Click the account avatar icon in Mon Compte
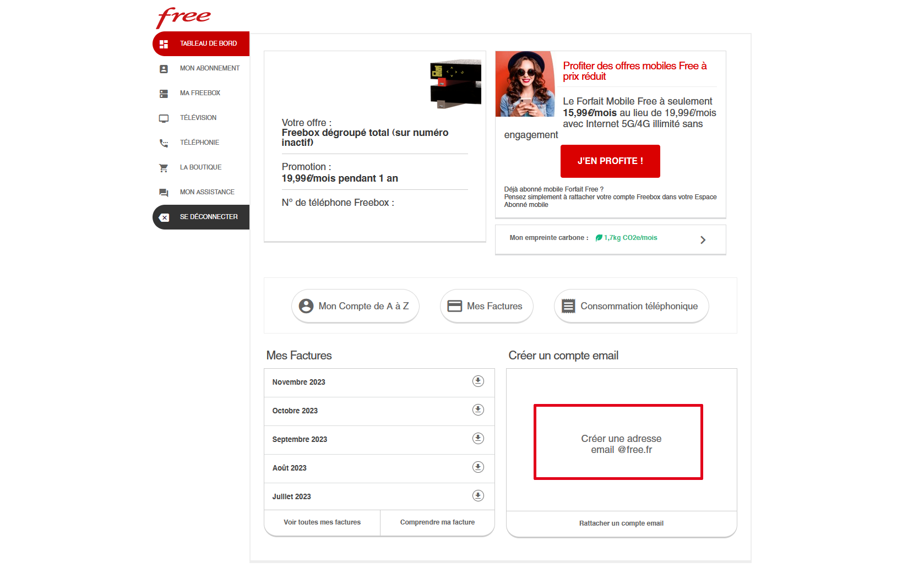924x568 pixels. (306, 306)
